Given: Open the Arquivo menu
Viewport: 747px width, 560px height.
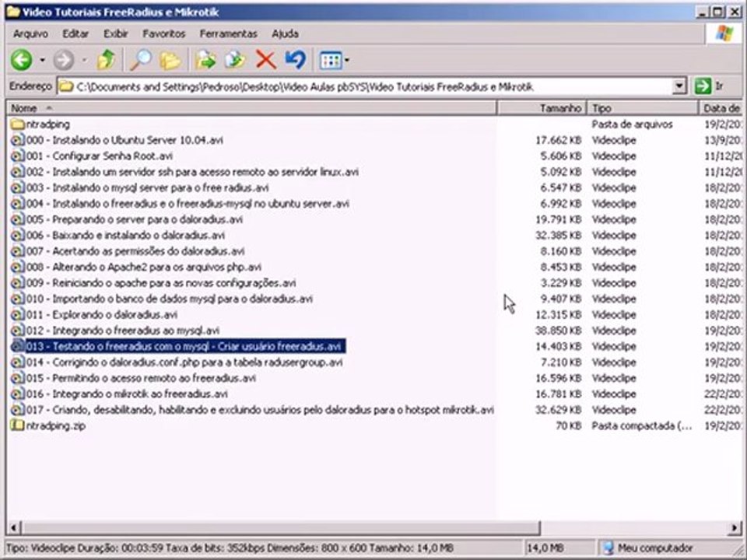Looking at the screenshot, I should (x=30, y=33).
